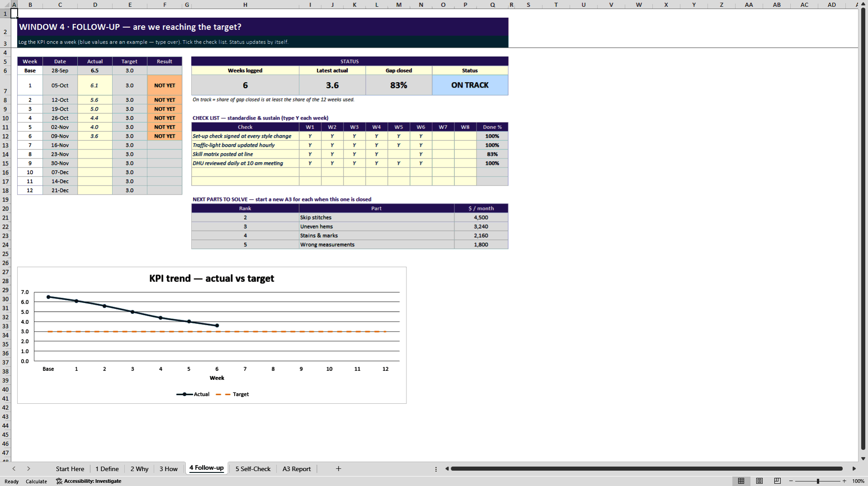Click Actual value 3.6 for week 6
This screenshot has width=868, height=486.
point(95,136)
